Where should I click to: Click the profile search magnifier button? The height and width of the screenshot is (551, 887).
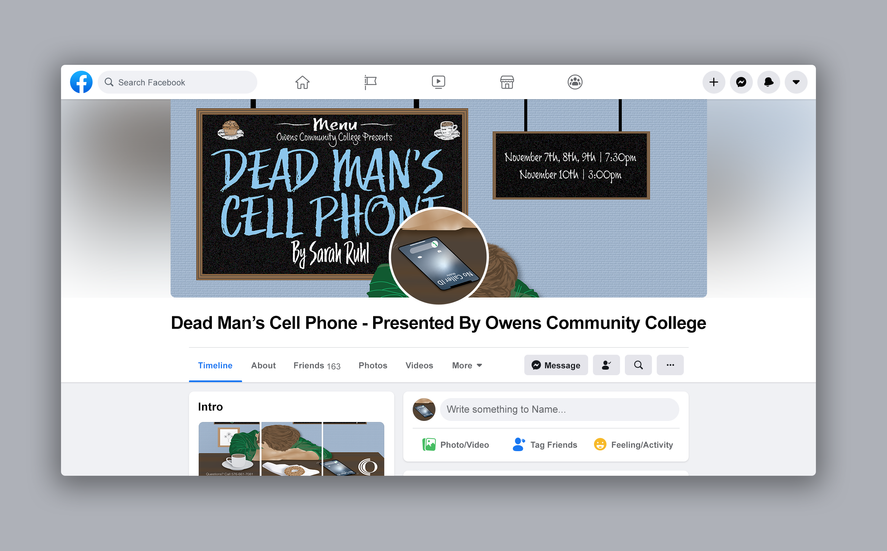pyautogui.click(x=638, y=365)
